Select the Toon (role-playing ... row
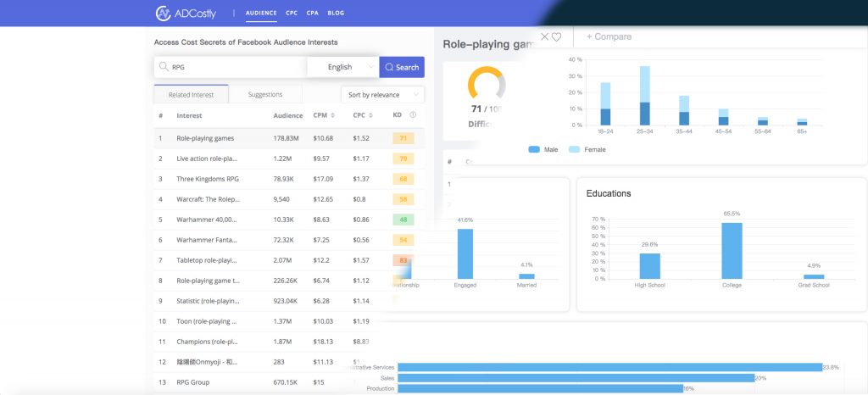Image resolution: width=868 pixels, height=395 pixels. click(x=289, y=321)
